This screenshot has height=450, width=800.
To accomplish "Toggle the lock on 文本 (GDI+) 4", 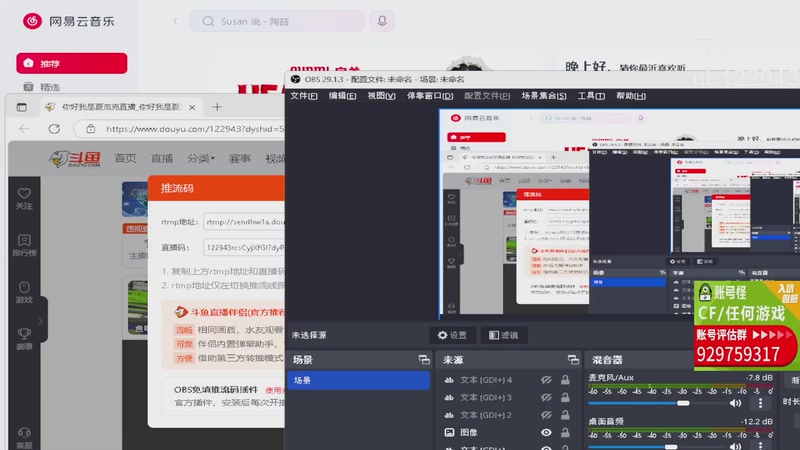I will point(565,380).
